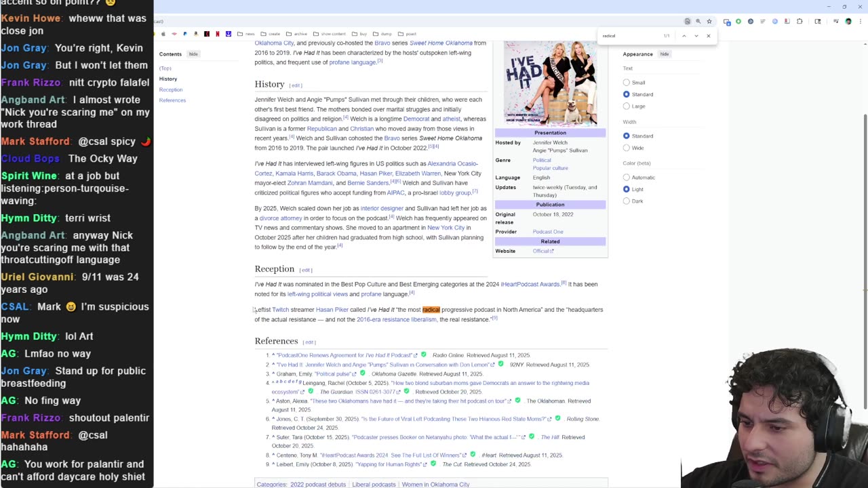Jump to (Top) in contents
The image size is (868, 488).
(165, 68)
